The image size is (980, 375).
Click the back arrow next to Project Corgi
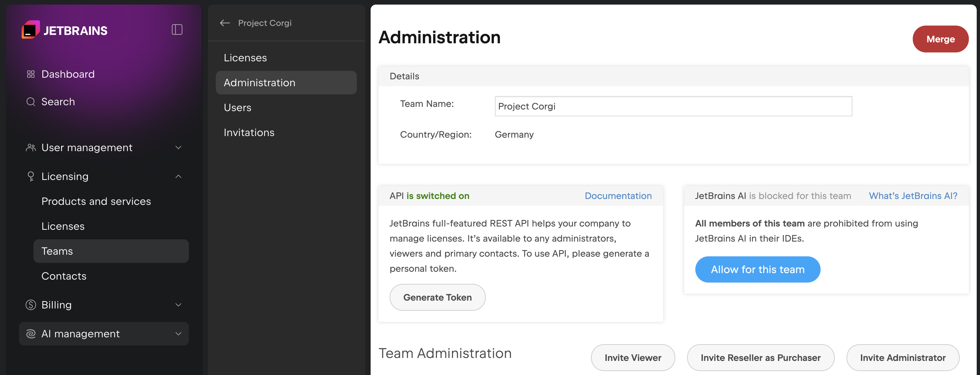coord(225,23)
